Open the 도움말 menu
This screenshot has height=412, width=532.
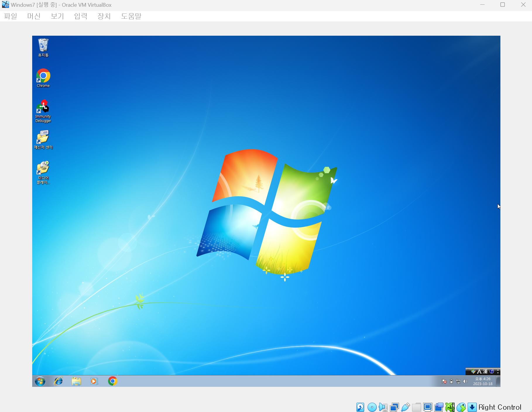point(131,16)
